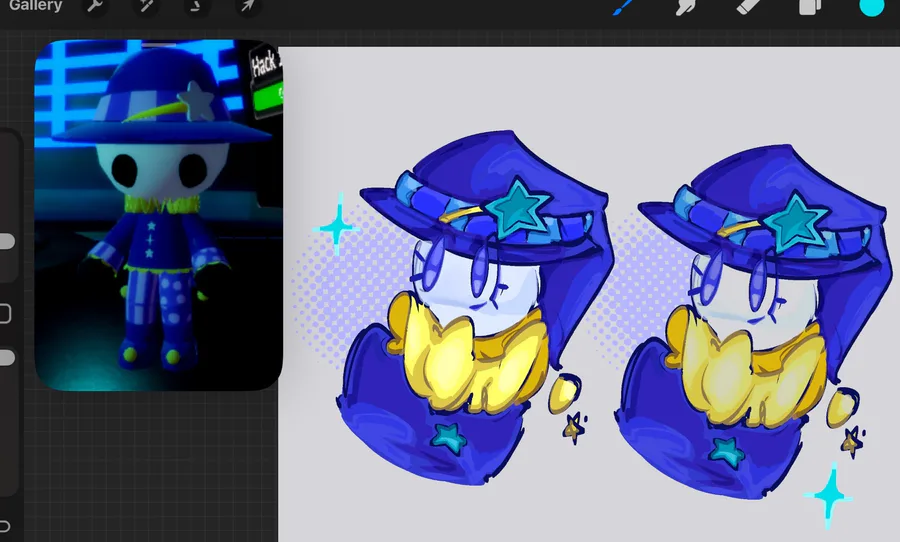The height and width of the screenshot is (542, 900).
Task: Click the brush size slider handle
Action: tap(6, 241)
